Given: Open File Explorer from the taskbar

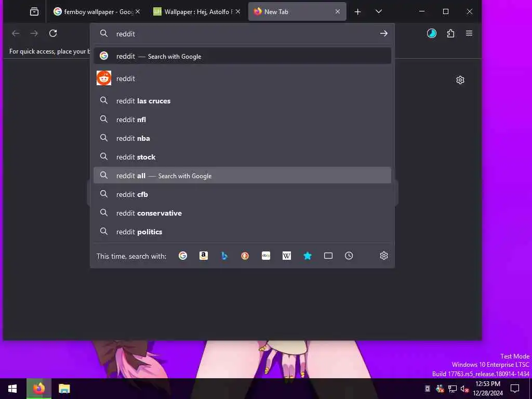Looking at the screenshot, I should point(64,389).
